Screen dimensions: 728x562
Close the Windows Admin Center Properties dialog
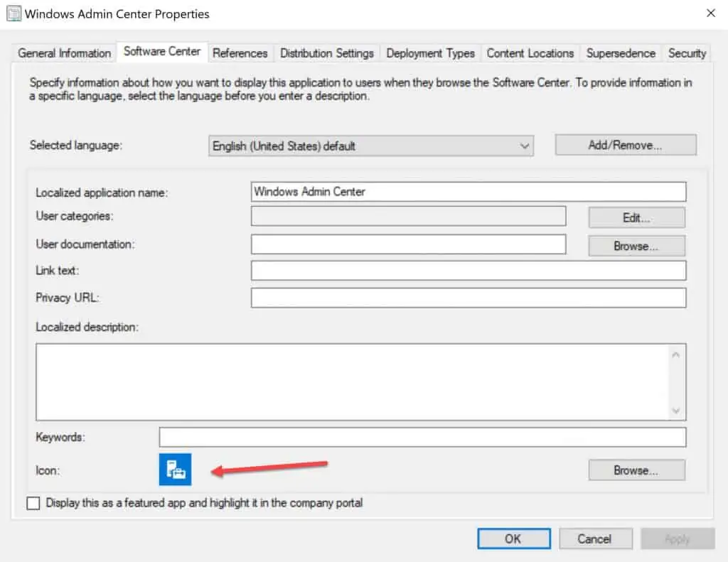pyautogui.click(x=711, y=13)
